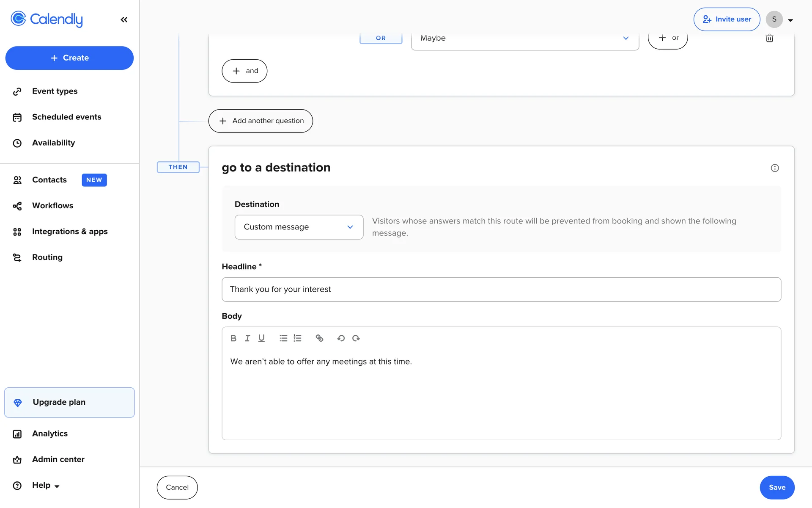Click into the Headline text field

[501, 290]
